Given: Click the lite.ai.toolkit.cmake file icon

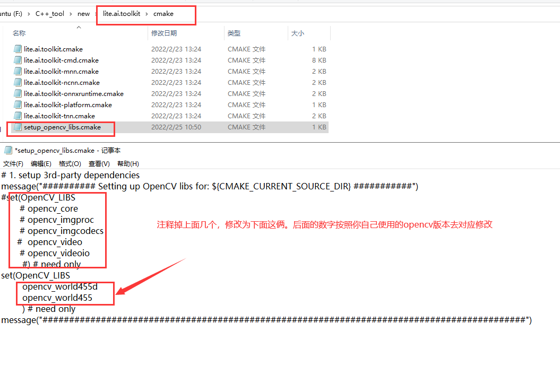Looking at the screenshot, I should (18, 49).
